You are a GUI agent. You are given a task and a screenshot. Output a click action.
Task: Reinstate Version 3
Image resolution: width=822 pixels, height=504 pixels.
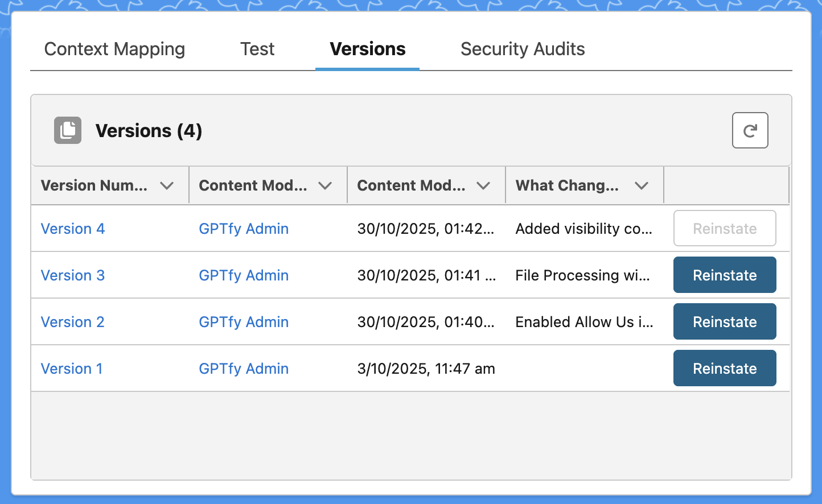[x=725, y=275]
